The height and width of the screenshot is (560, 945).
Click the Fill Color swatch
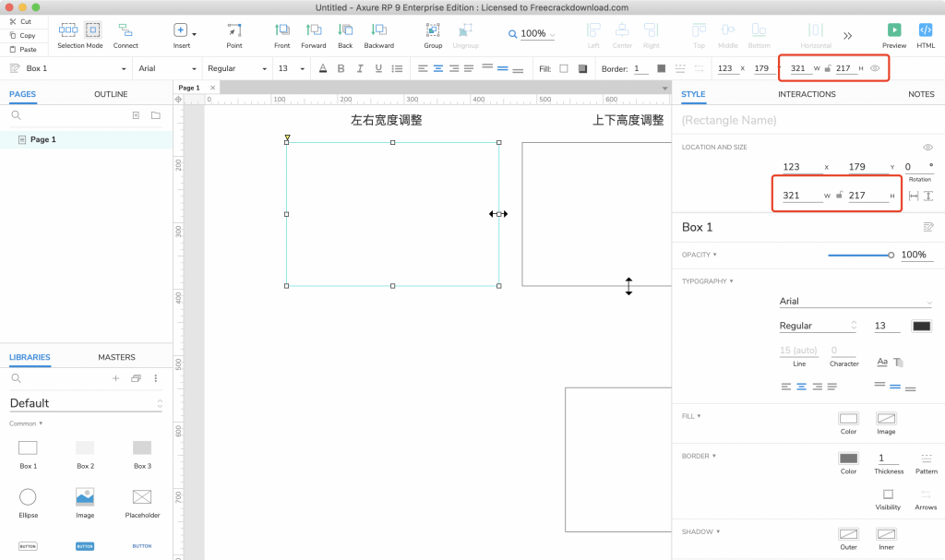848,419
